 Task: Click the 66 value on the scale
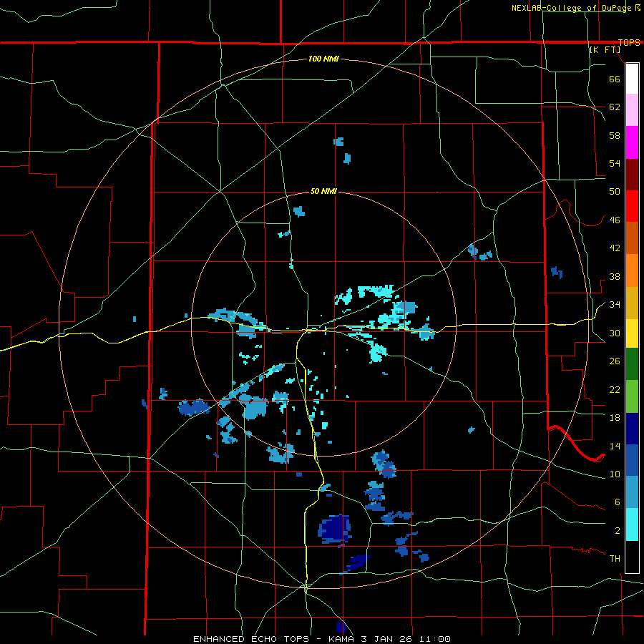click(615, 79)
